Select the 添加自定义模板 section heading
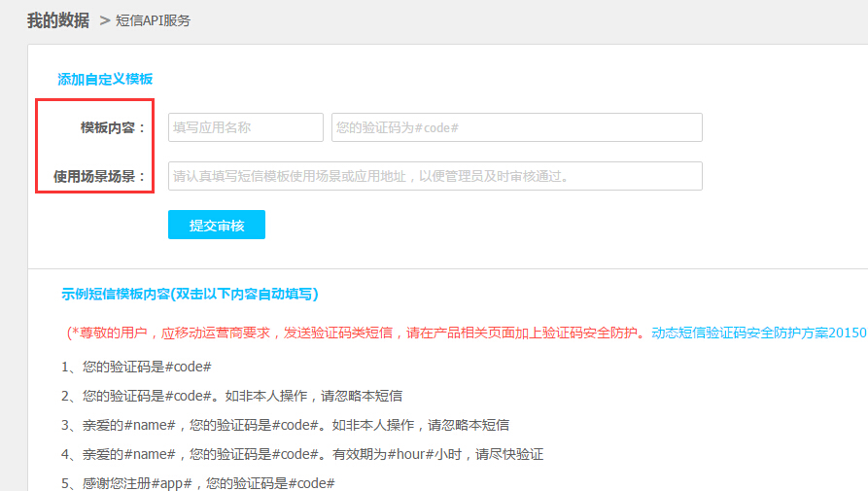 (x=105, y=79)
